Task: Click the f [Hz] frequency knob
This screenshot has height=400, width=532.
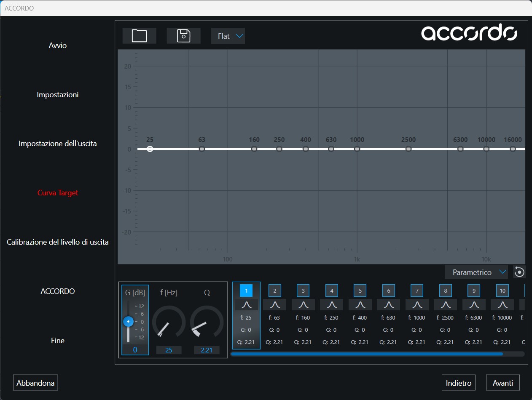Action: click(169, 322)
